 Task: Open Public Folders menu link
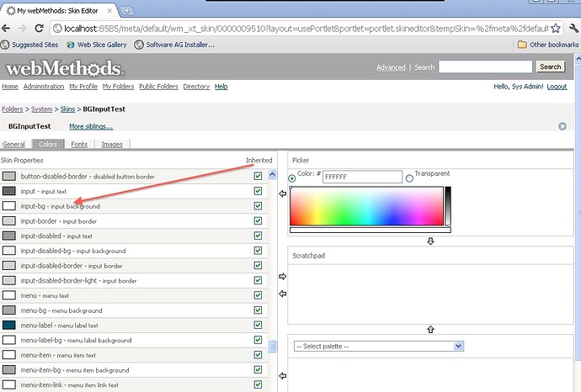point(158,87)
